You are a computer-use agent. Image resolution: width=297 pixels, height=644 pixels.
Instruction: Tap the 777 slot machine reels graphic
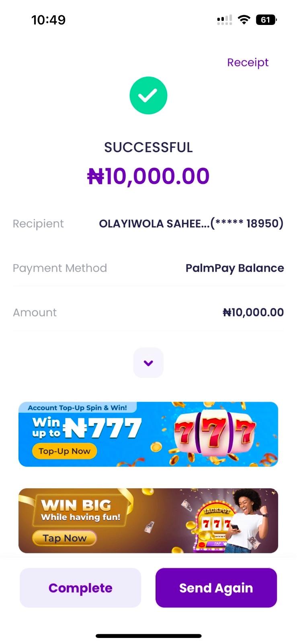click(215, 433)
